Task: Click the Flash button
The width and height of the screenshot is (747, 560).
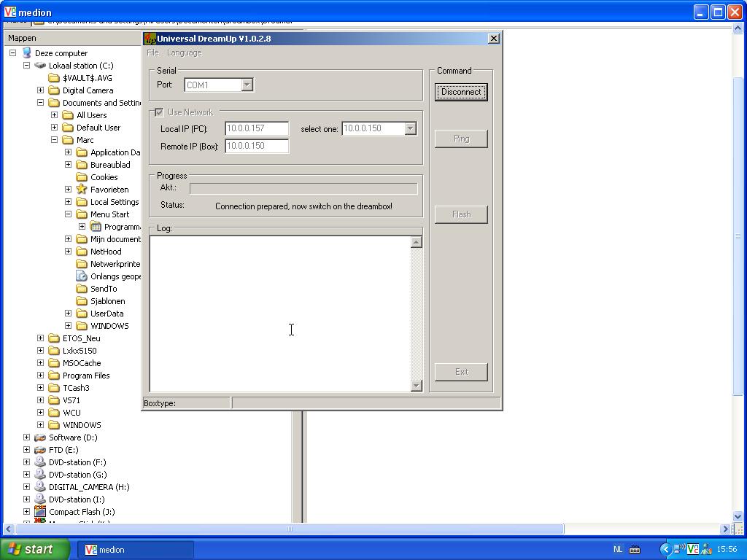Action: tap(461, 214)
